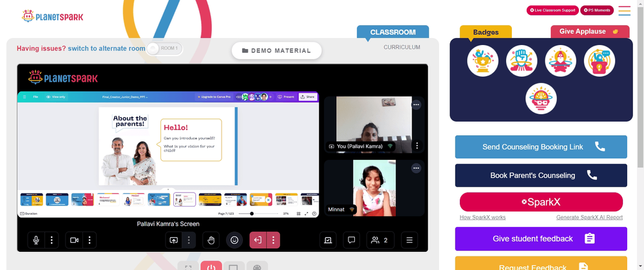This screenshot has height=270, width=644.
Task: Switch to the CLASSROOM tab
Action: tap(393, 32)
